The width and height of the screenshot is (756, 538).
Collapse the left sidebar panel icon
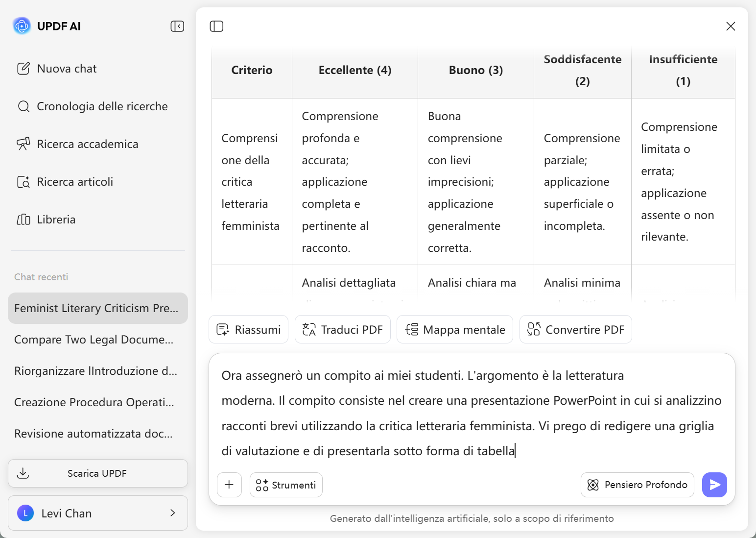[x=177, y=26]
